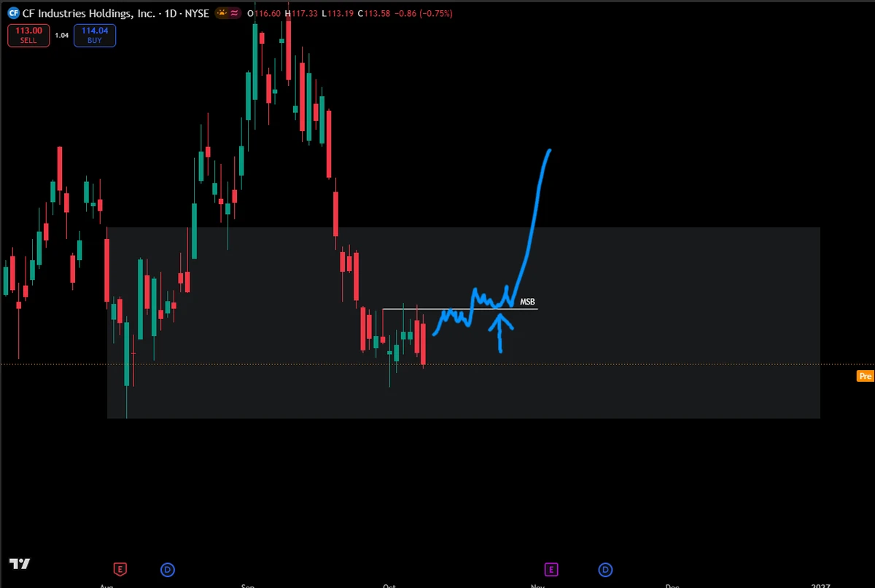The height and width of the screenshot is (588, 875).
Task: Open the pre-market session sun icon
Action: click(222, 13)
